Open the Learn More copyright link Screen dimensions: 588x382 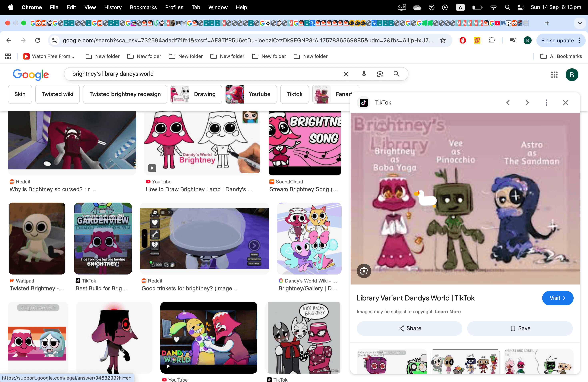point(447,311)
